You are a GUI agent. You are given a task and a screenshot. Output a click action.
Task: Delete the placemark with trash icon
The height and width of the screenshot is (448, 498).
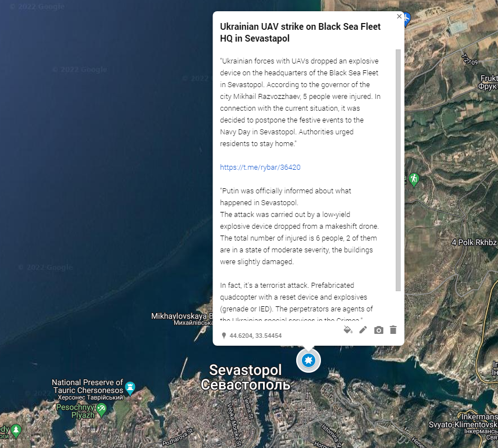tap(393, 330)
